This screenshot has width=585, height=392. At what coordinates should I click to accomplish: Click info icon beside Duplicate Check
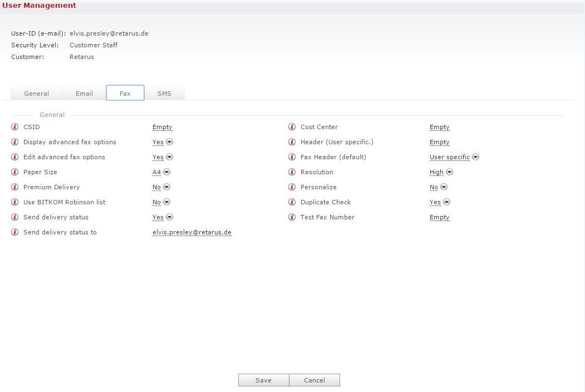point(292,202)
